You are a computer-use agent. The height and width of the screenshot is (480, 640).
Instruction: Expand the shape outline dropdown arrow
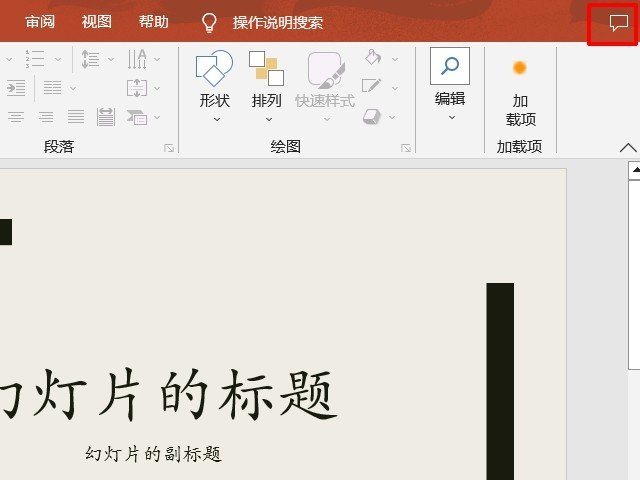pyautogui.click(x=395, y=88)
